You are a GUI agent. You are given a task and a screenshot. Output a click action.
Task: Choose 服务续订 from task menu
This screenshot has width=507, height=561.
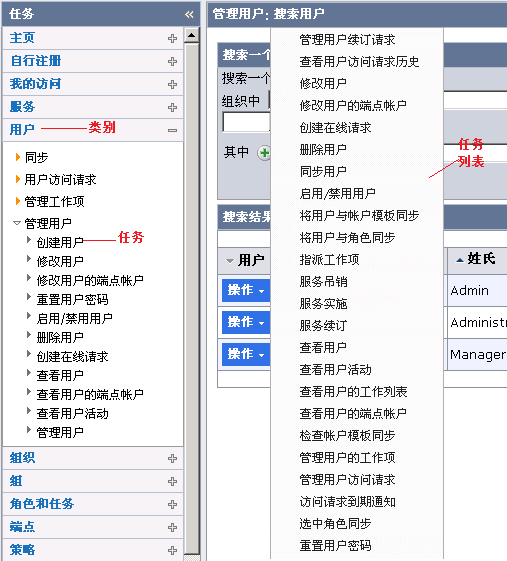[x=323, y=326]
